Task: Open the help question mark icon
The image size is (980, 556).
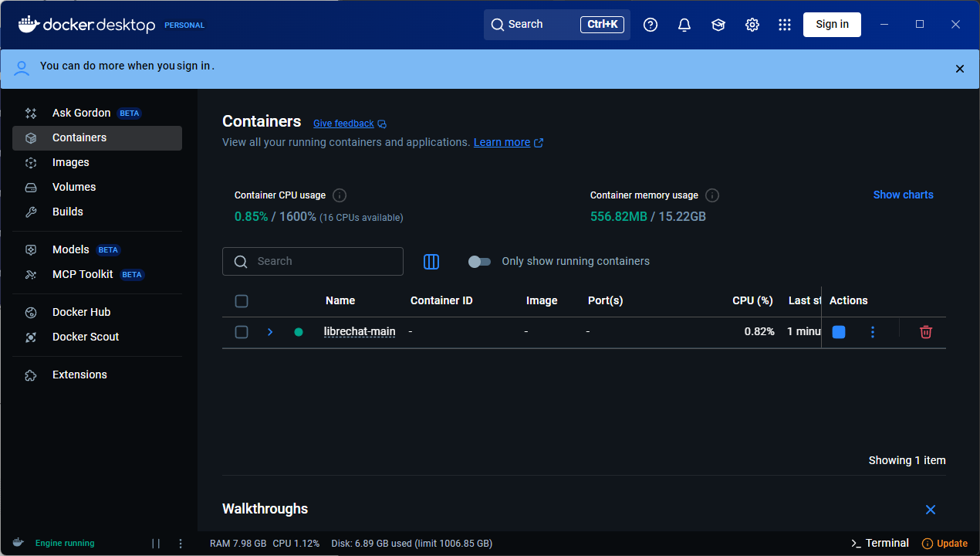Action: 651,25
